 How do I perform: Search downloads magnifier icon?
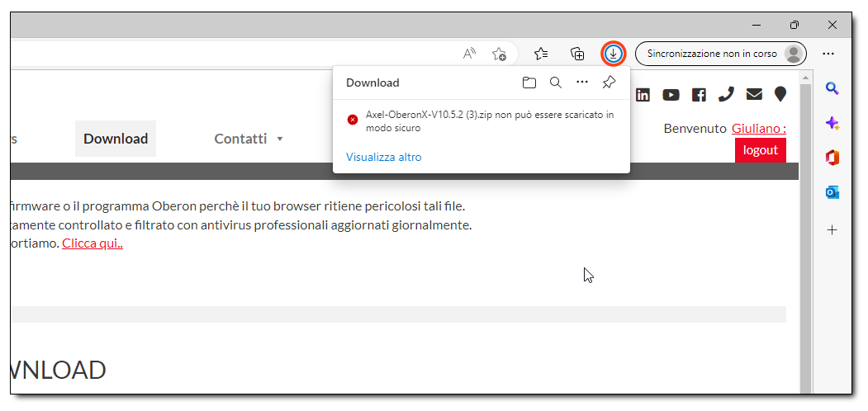point(555,83)
